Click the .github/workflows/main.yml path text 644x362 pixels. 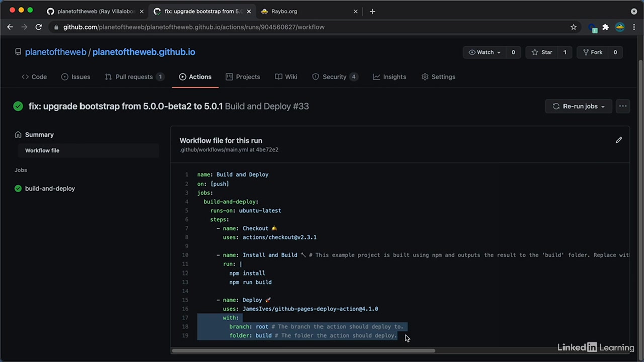[x=214, y=150]
